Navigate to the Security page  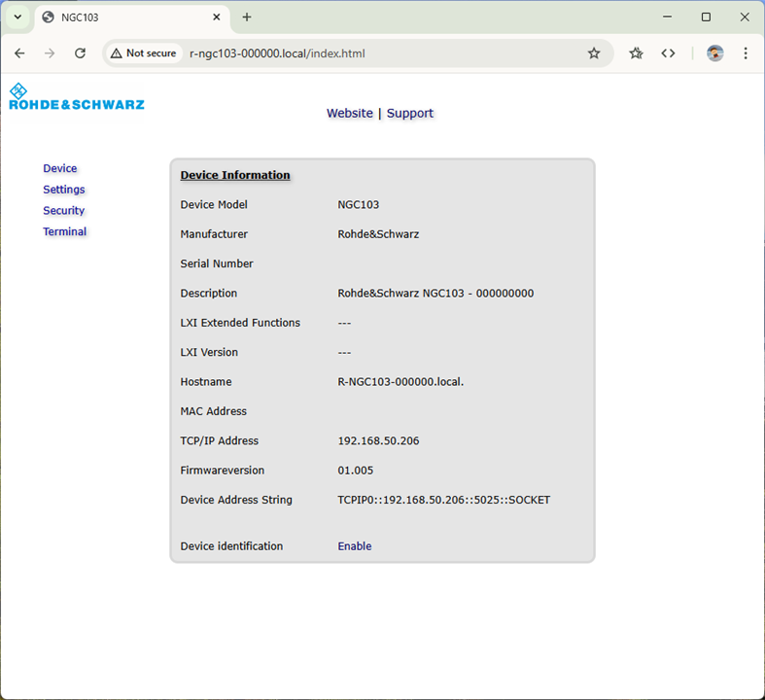(64, 210)
